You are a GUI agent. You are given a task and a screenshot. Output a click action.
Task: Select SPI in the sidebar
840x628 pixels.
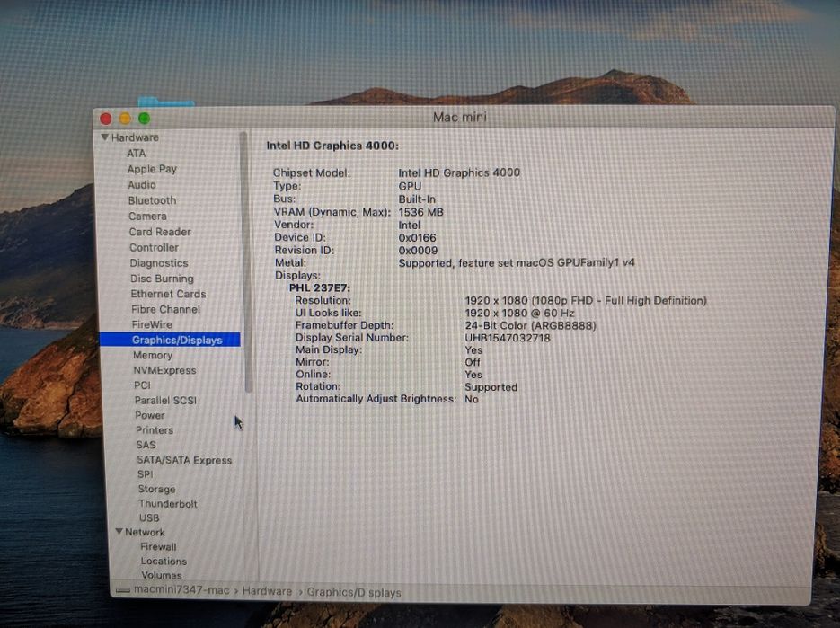click(x=146, y=474)
